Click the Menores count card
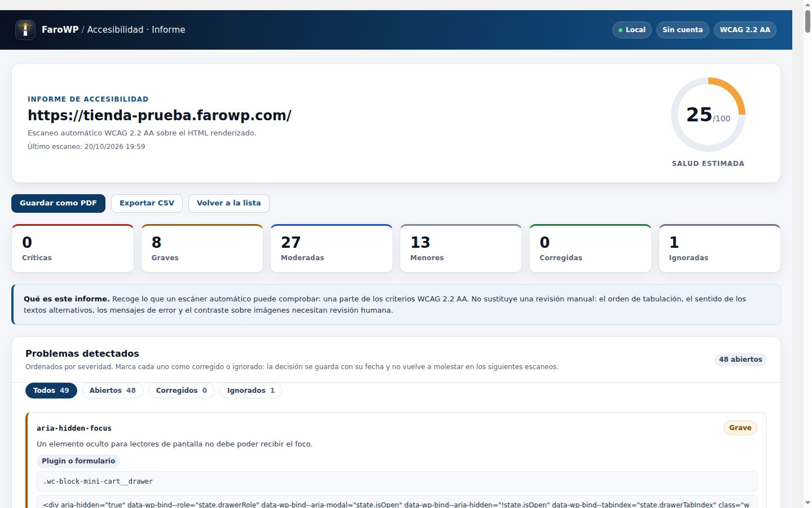The height and width of the screenshot is (508, 812). pyautogui.click(x=461, y=248)
